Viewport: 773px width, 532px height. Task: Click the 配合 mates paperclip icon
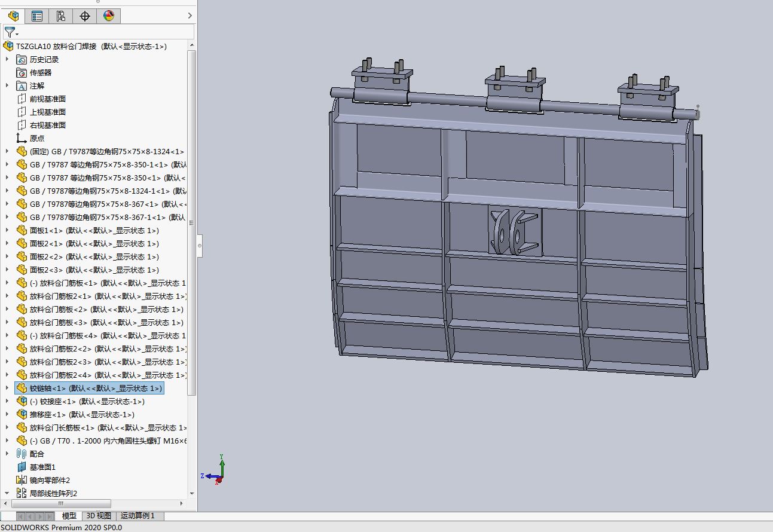click(x=22, y=454)
